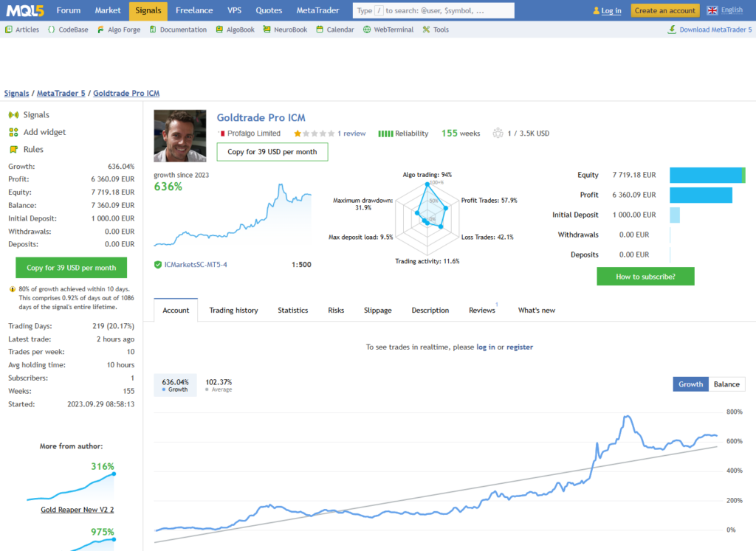Click How to subscribe button
This screenshot has height=551, width=756.
pos(645,277)
